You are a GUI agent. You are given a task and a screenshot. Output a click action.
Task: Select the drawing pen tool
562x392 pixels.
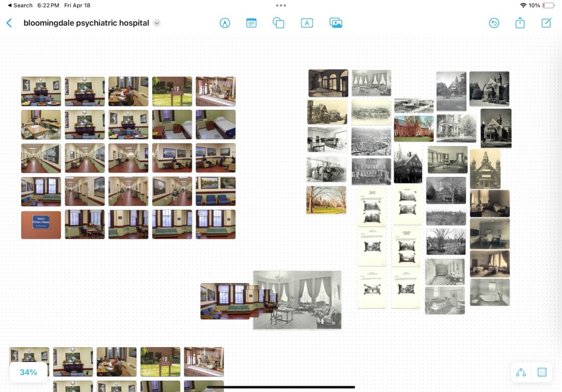click(225, 23)
